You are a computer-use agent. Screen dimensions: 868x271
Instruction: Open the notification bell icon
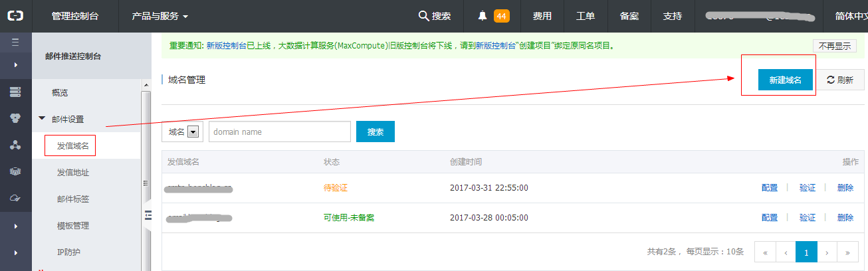coord(483,16)
